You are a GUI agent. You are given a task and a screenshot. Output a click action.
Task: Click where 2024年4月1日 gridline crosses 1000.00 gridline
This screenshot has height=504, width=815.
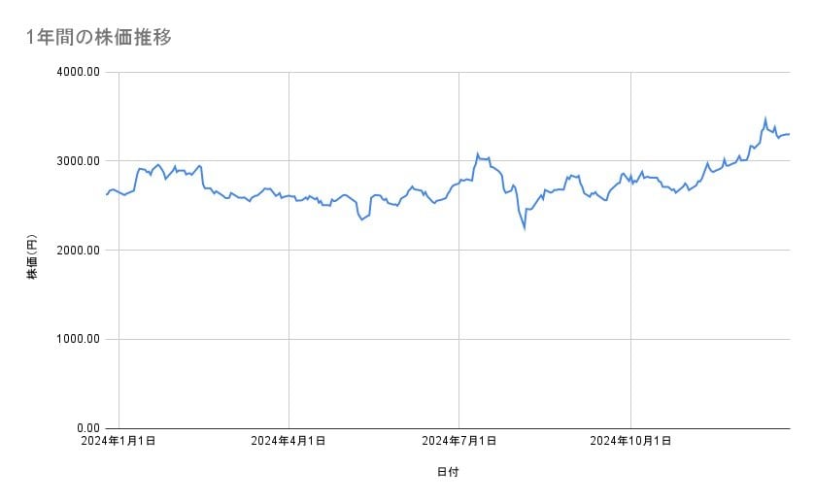pos(289,339)
